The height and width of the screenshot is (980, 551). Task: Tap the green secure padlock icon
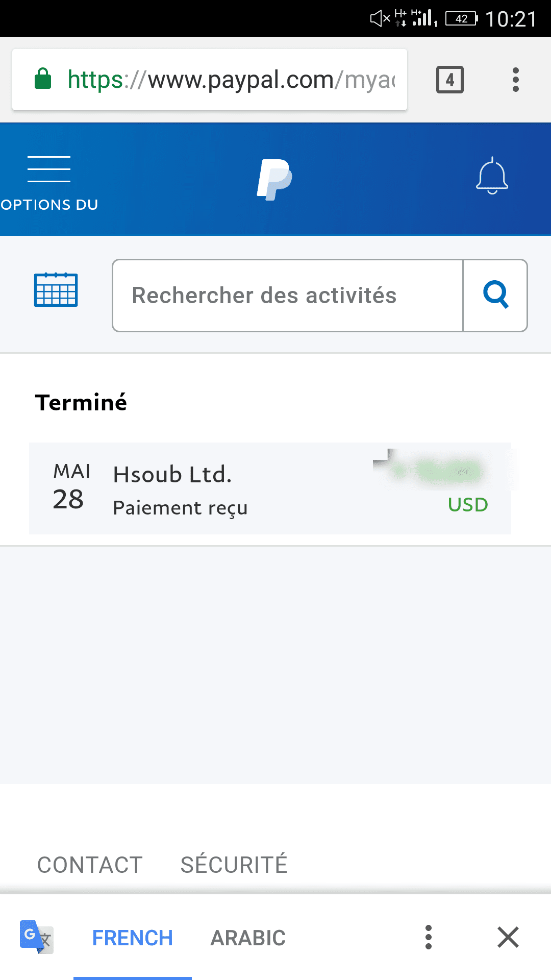coord(43,79)
